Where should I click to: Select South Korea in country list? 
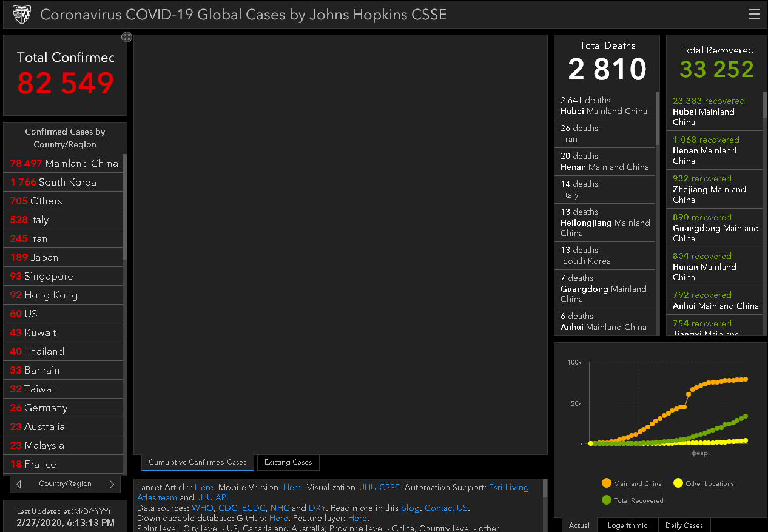click(x=63, y=182)
